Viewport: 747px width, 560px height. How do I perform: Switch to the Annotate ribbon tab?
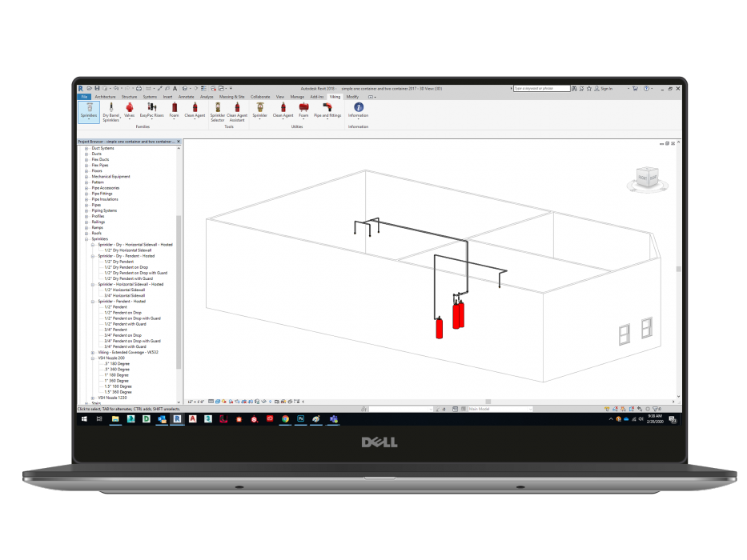187,97
